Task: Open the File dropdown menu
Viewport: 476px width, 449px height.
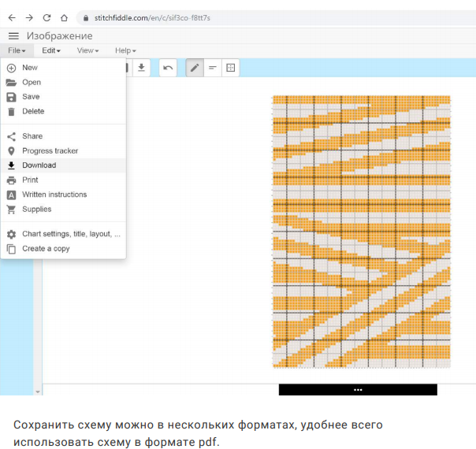Action: coord(17,50)
